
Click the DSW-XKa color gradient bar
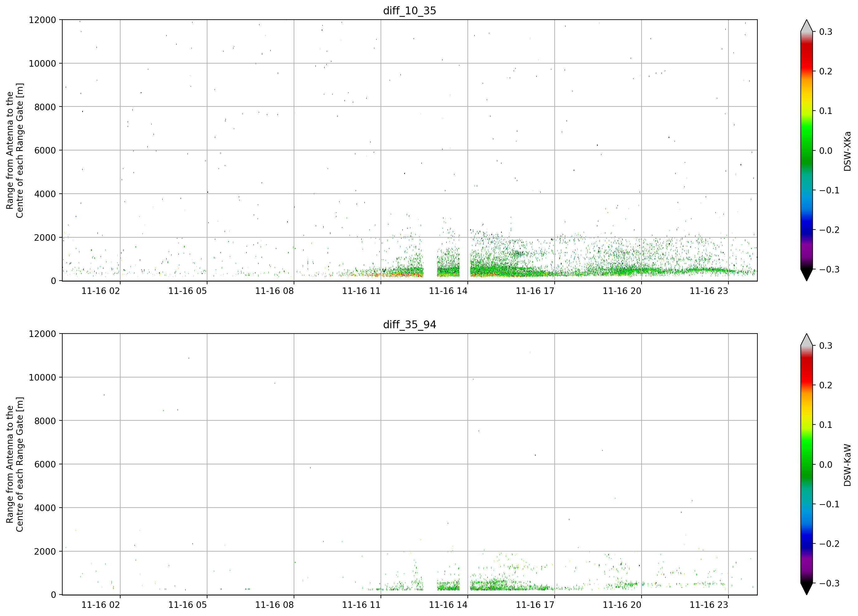pyautogui.click(x=807, y=150)
